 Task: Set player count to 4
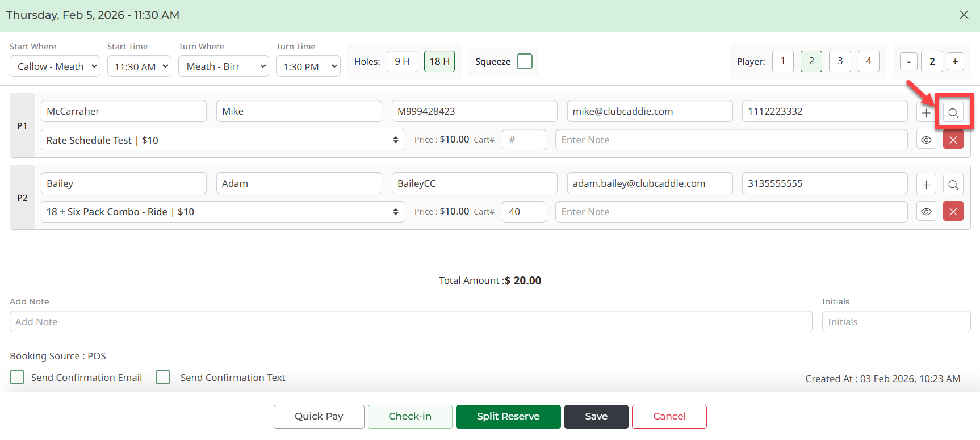tap(868, 61)
